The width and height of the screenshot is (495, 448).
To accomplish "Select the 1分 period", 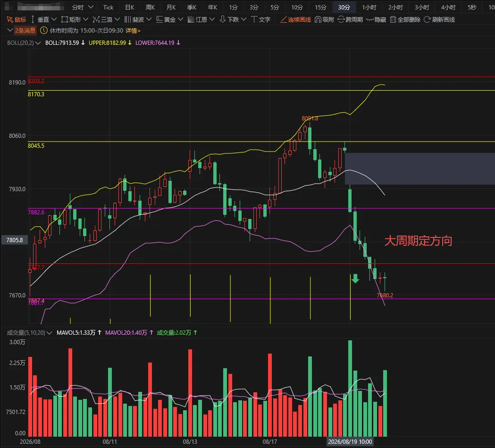I will (233, 7).
